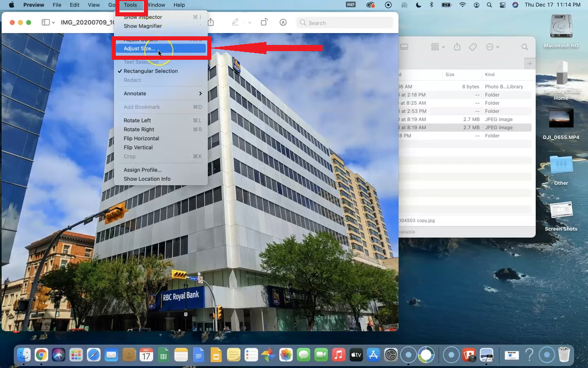Image resolution: width=588 pixels, height=368 pixels.
Task: Click Show Location Info
Action: 147,179
